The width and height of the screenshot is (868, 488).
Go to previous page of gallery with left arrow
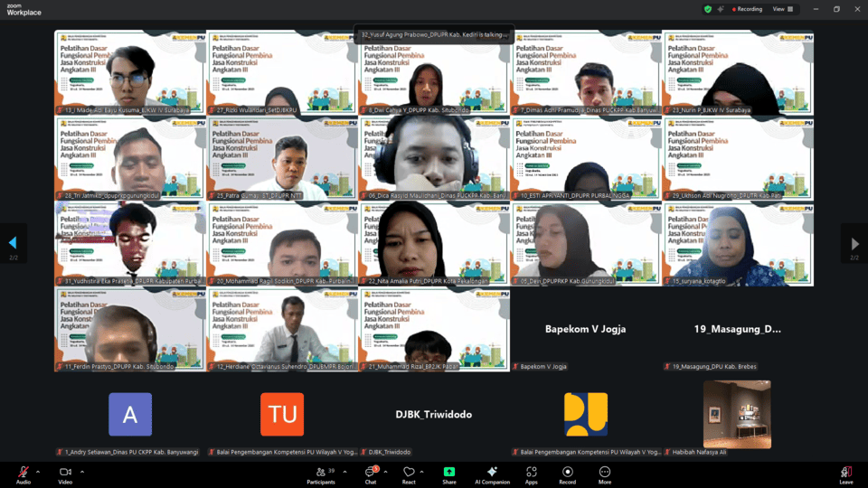click(13, 243)
